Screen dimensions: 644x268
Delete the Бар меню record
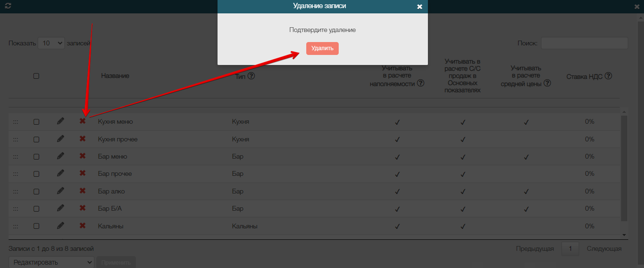[83, 156]
